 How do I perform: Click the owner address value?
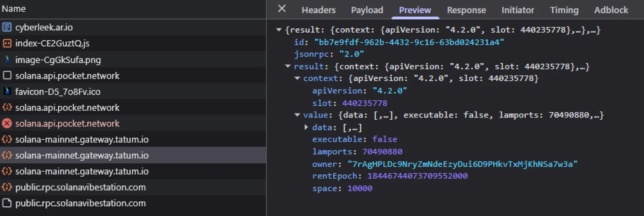click(462, 164)
